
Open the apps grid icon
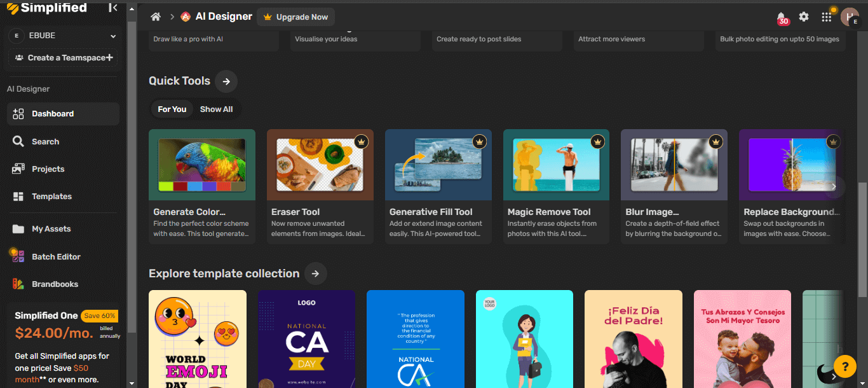pos(826,17)
